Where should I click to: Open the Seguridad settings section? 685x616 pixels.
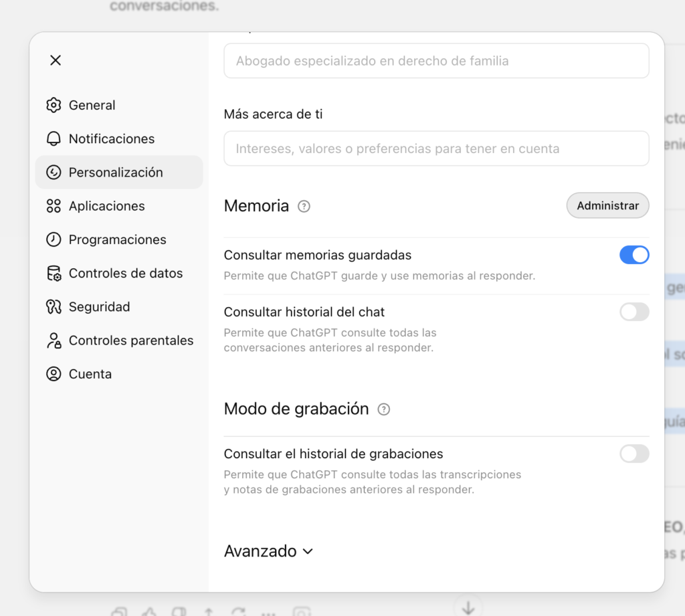[99, 307]
